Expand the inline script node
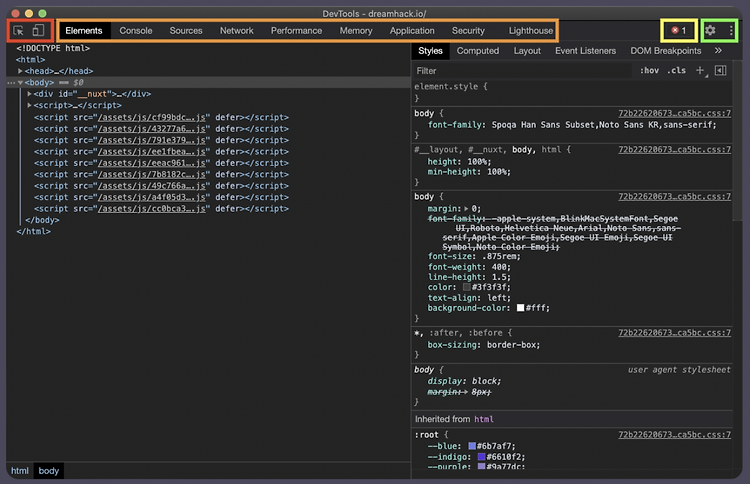This screenshot has width=750, height=484. [x=29, y=105]
